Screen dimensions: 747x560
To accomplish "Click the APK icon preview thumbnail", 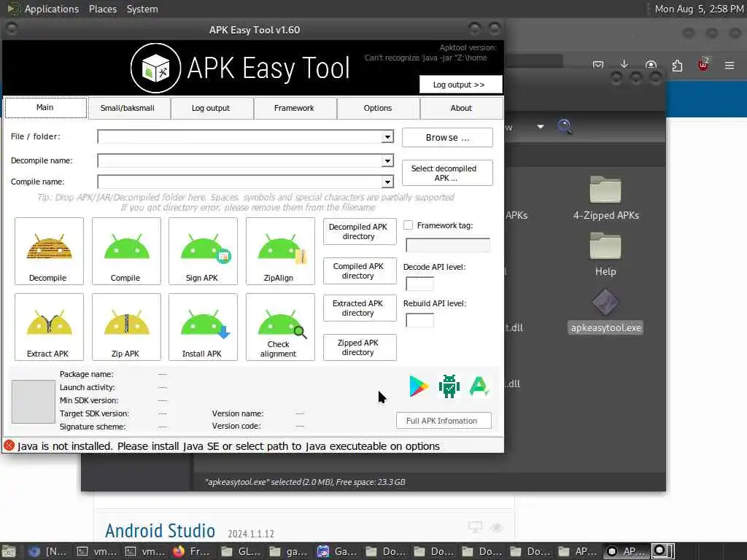I will 34,402.
